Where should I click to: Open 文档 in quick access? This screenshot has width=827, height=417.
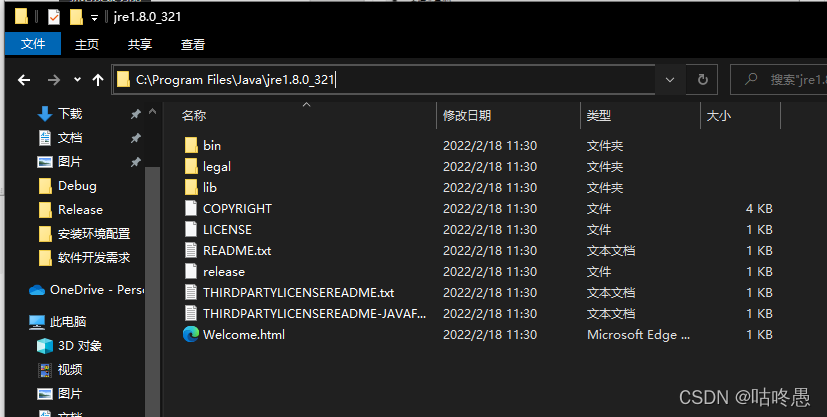[x=70, y=138]
